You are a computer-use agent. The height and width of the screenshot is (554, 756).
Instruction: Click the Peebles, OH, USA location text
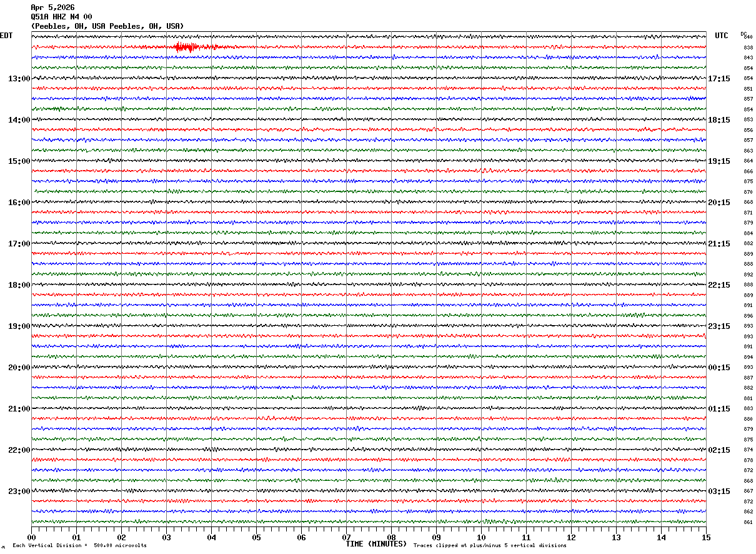[x=107, y=26]
